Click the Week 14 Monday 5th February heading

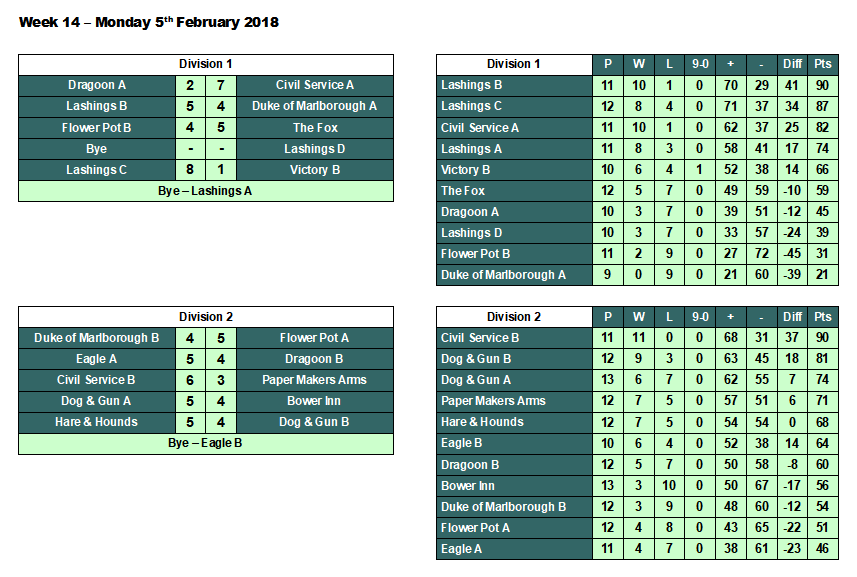pyautogui.click(x=149, y=22)
